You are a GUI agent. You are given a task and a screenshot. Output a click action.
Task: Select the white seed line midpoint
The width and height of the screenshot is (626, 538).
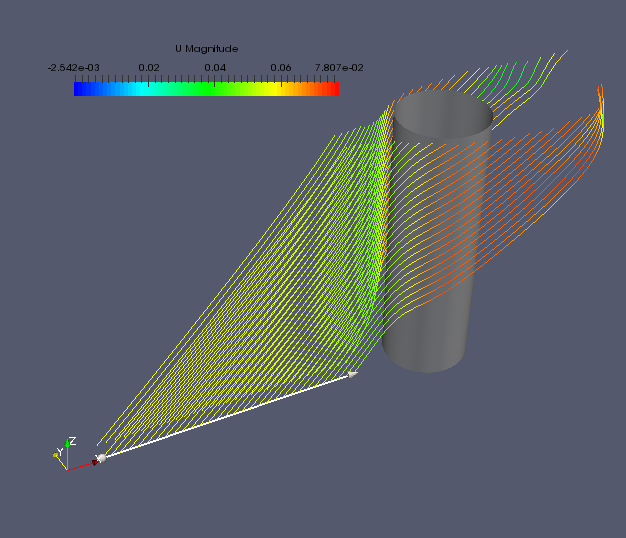click(x=227, y=416)
